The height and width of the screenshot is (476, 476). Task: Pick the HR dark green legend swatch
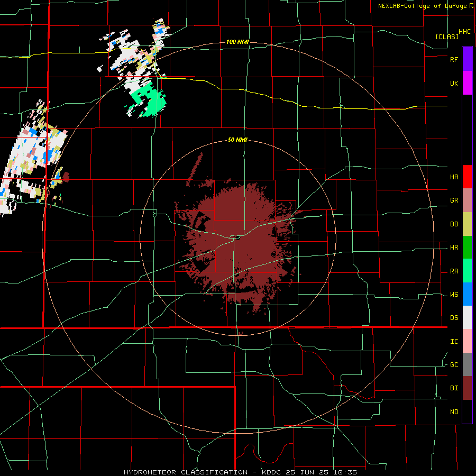(x=467, y=248)
